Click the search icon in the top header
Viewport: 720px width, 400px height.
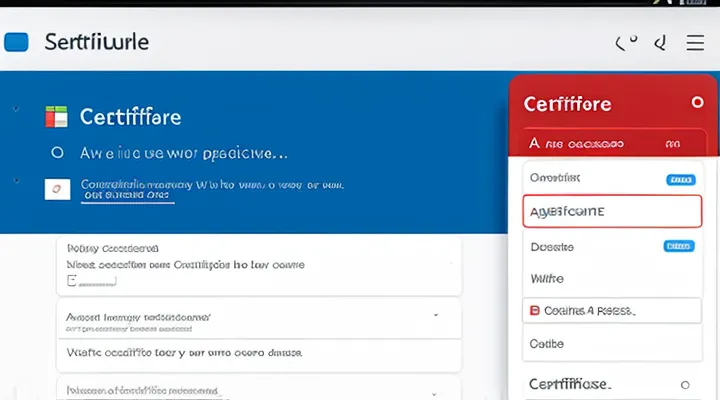click(x=627, y=42)
